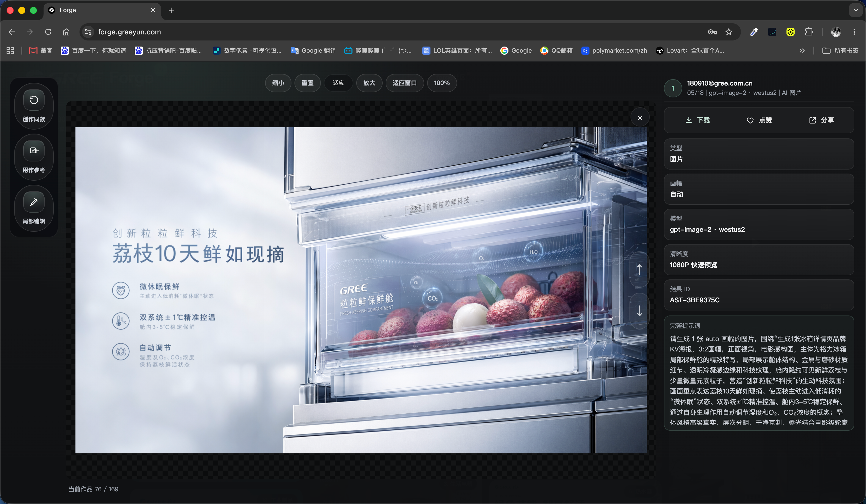Go to next artwork with down arrow
This screenshot has height=504, width=866.
pyautogui.click(x=639, y=311)
